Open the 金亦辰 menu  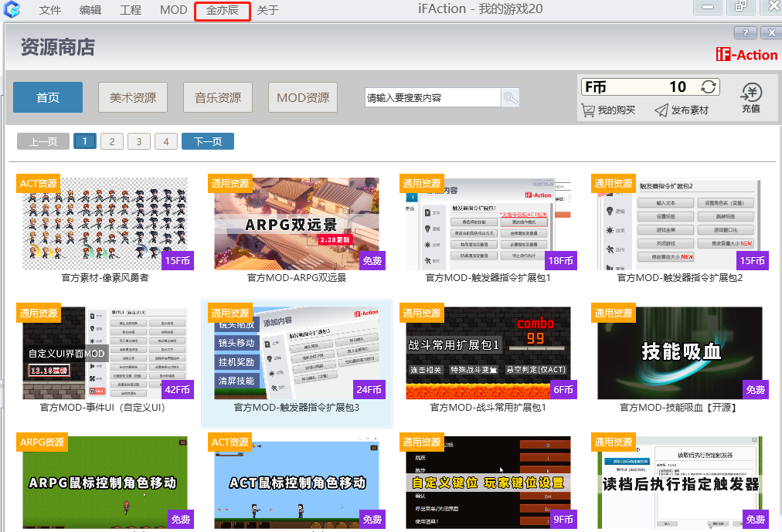point(223,11)
